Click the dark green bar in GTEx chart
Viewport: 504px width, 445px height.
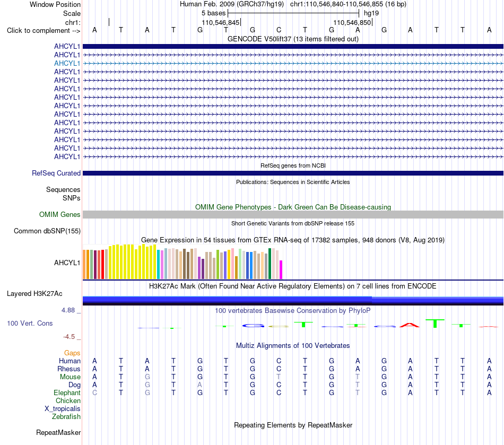[x=270, y=264]
